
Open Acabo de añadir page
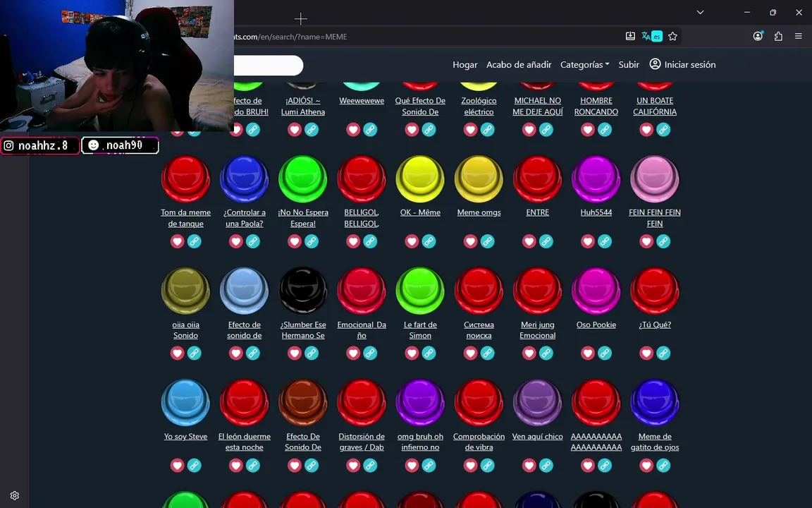[x=519, y=64]
